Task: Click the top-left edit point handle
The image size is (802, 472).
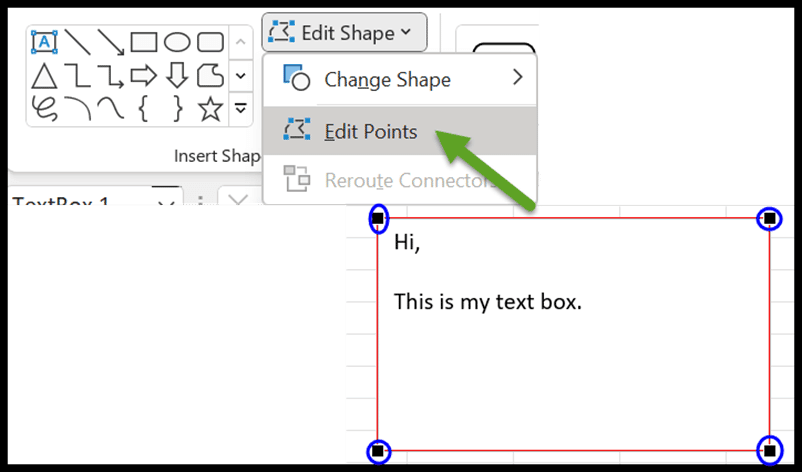Action: click(377, 219)
